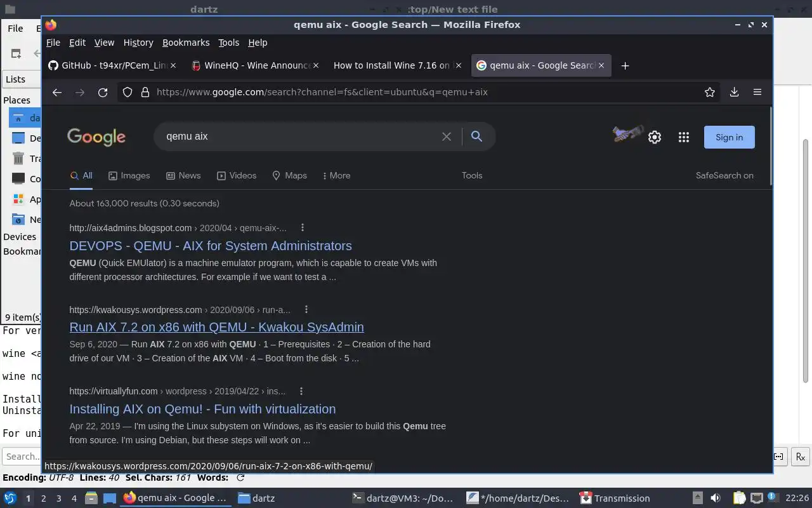Screen dimensions: 812x508
Task: Open the Firefox hamburger application menu
Action: 757,92
